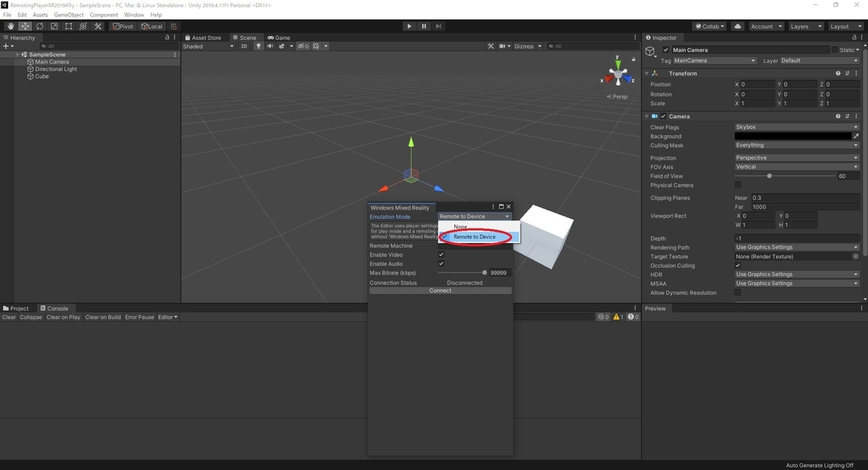Image resolution: width=868 pixels, height=470 pixels.
Task: Open the Layout dropdown
Action: pyautogui.click(x=845, y=27)
